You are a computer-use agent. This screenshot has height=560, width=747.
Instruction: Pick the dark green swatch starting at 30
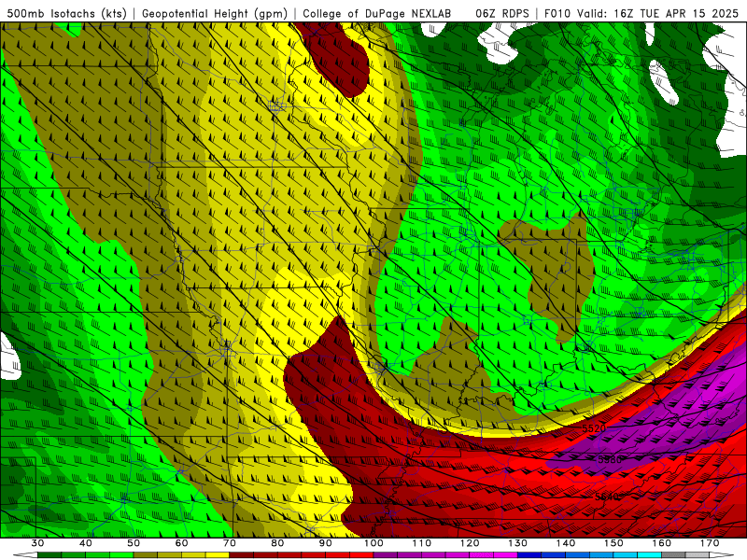click(x=49, y=555)
